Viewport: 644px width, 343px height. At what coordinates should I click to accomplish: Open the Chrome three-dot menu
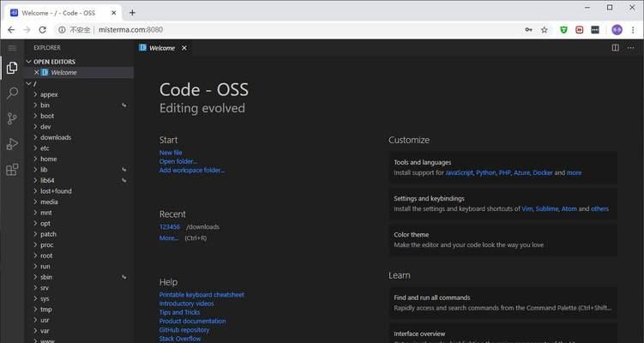(633, 29)
